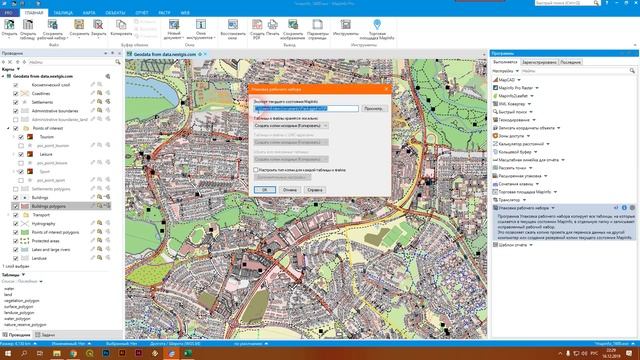
Task: Click the Сохранить изображение ribbon icon
Action: [x=293, y=24]
